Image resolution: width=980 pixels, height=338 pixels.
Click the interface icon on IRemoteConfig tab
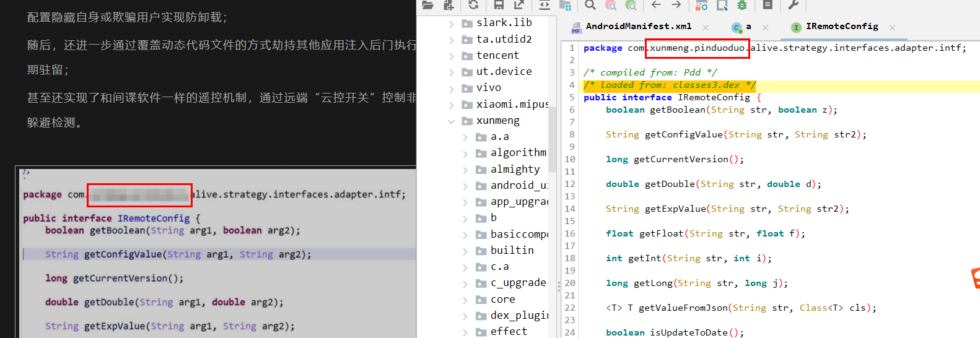[x=796, y=27]
